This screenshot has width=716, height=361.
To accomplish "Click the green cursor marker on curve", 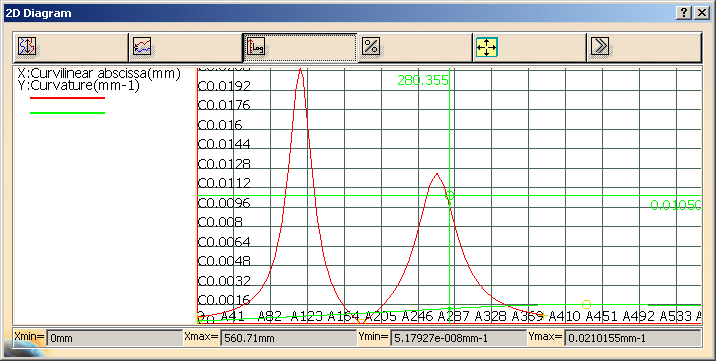I will 450,196.
